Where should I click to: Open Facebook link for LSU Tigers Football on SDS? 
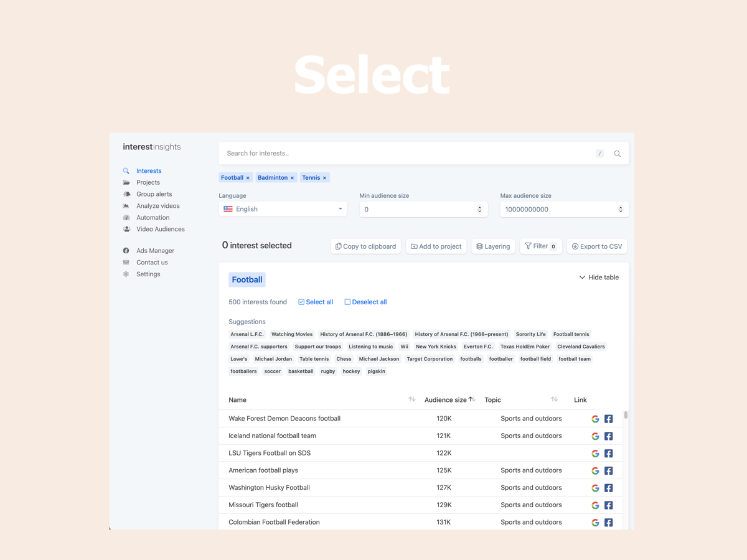coord(609,454)
